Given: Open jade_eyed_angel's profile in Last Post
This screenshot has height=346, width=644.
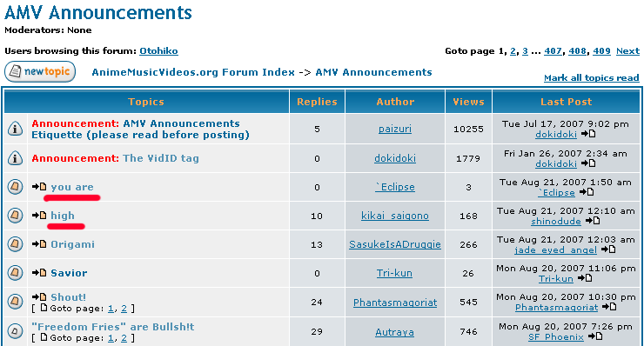Looking at the screenshot, I should click(556, 250).
